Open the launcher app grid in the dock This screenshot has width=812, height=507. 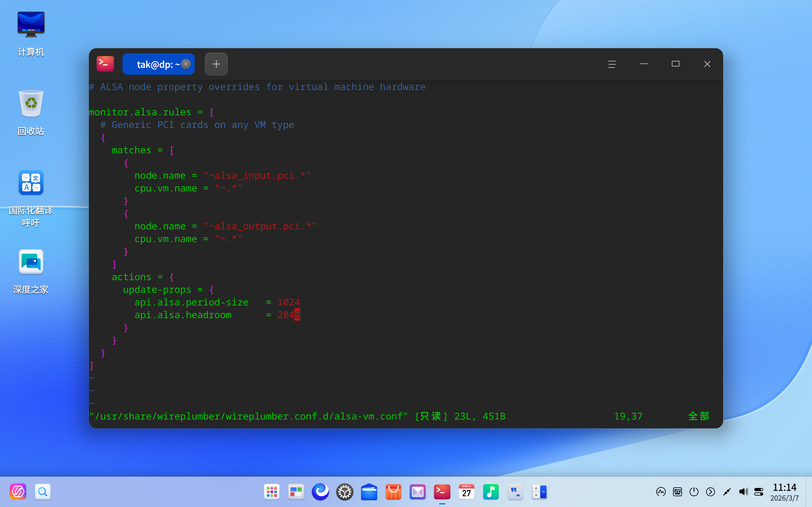[272, 492]
